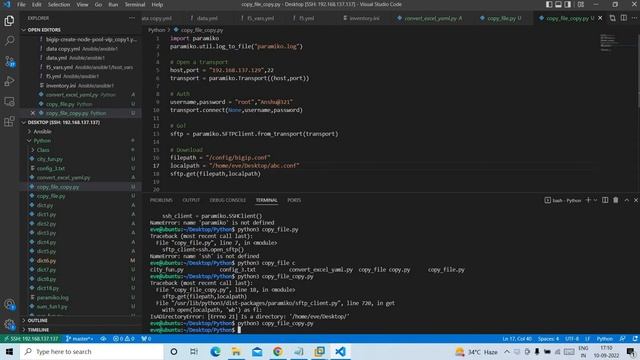Click the open changes icon in the editor toolbar
Image resolution: width=640 pixels, height=360 pixels.
[613, 18]
